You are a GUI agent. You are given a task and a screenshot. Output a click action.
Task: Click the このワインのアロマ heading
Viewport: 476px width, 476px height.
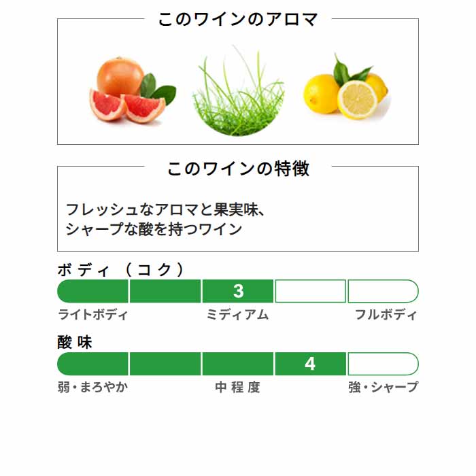click(238, 19)
